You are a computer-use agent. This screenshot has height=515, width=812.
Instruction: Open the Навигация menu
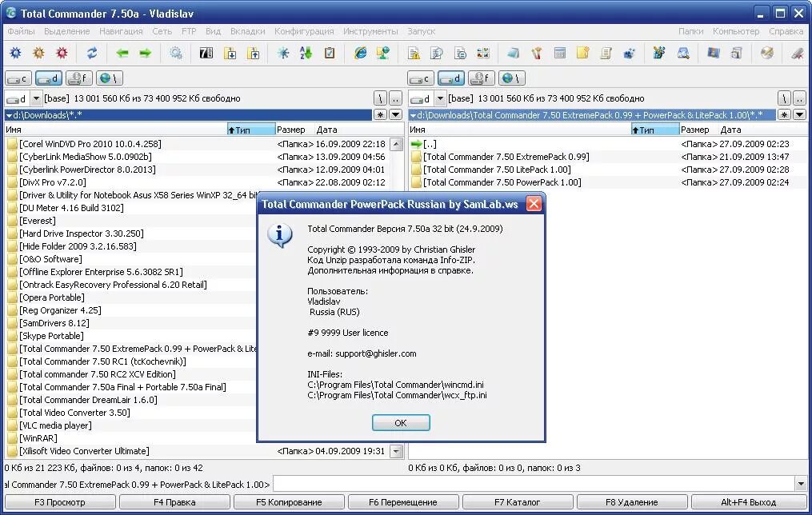121,31
